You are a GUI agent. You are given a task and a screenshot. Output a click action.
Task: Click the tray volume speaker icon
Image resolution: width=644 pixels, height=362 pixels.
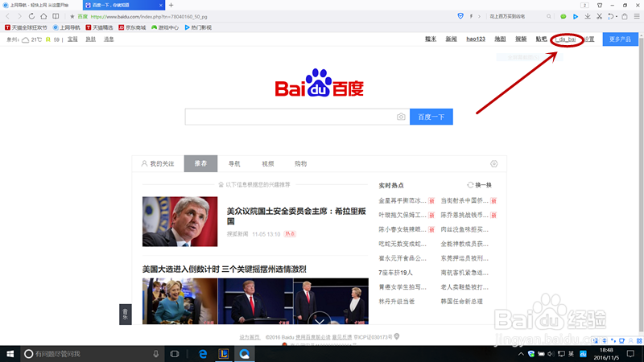551,354
